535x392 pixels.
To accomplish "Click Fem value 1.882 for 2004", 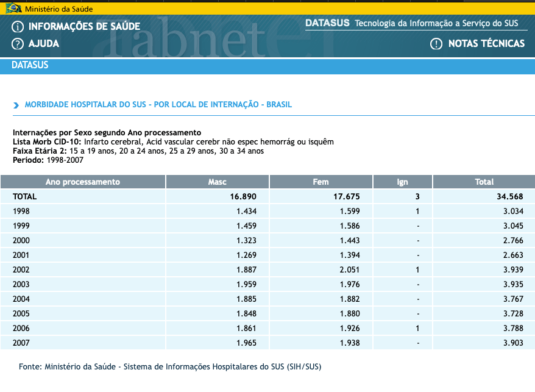I will [350, 299].
